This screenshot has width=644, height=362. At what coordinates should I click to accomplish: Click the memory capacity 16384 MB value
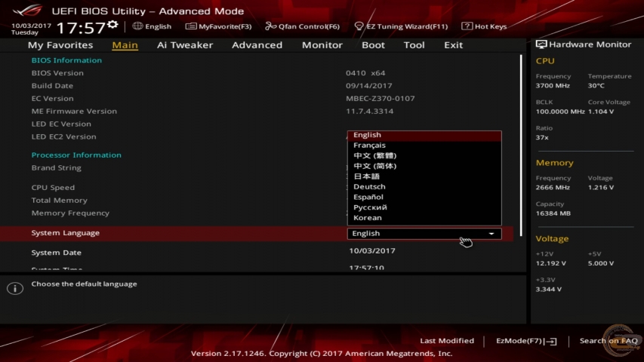click(x=553, y=213)
